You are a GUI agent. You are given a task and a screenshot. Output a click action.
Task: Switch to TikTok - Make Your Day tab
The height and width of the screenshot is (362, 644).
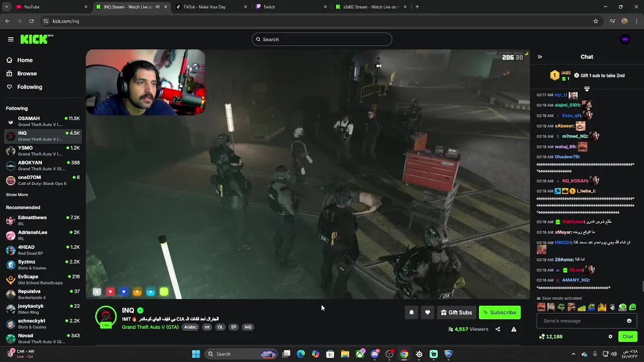(211, 7)
